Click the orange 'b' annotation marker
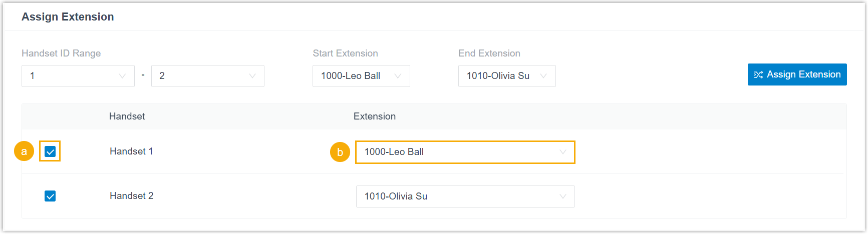The image size is (868, 234). [x=340, y=152]
